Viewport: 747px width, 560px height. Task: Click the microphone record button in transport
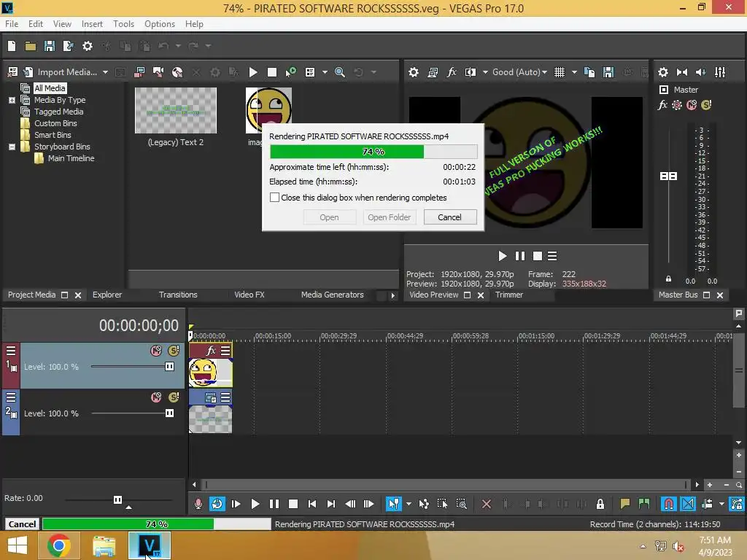pyautogui.click(x=198, y=504)
